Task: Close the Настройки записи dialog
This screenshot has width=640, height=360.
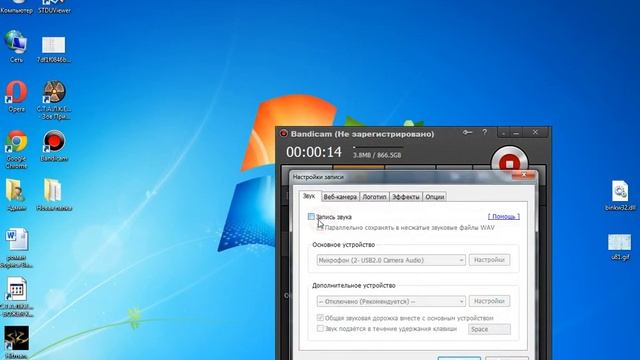Action: (524, 175)
